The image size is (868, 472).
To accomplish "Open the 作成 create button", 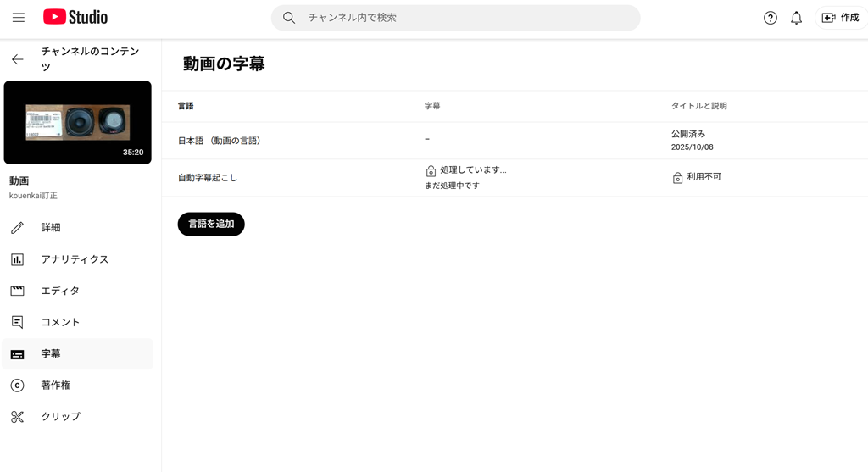I will point(840,18).
